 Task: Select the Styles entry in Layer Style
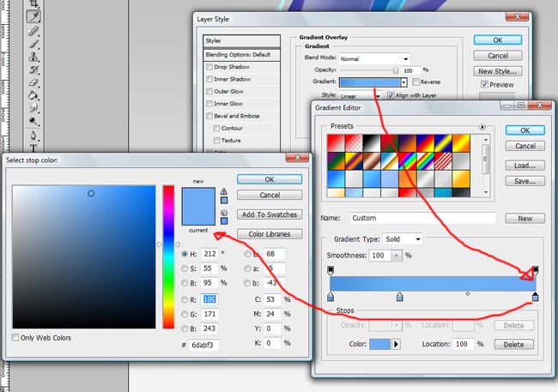coord(241,40)
